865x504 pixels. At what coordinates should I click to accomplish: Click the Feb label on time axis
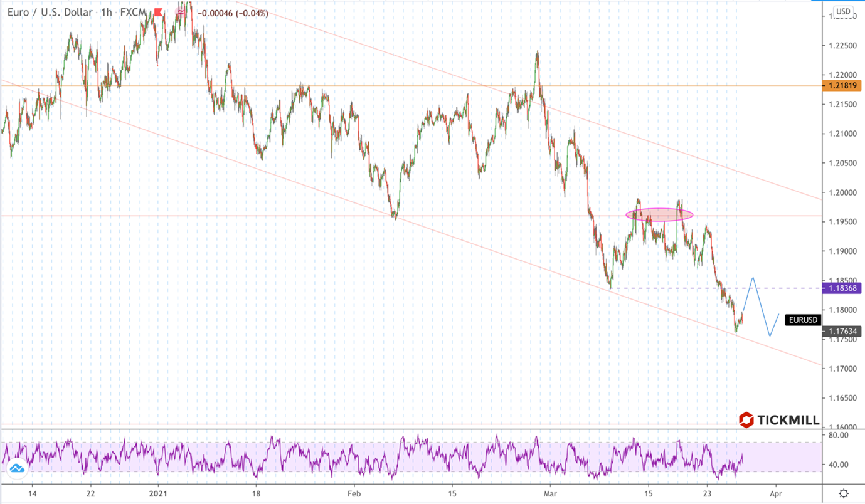[354, 493]
